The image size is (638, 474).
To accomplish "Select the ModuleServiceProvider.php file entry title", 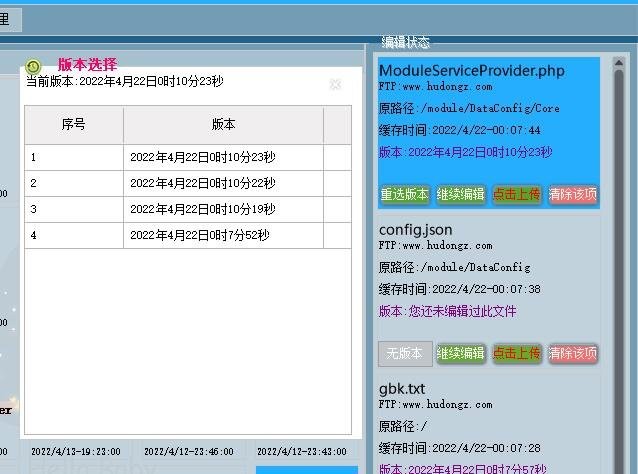I will (472, 71).
